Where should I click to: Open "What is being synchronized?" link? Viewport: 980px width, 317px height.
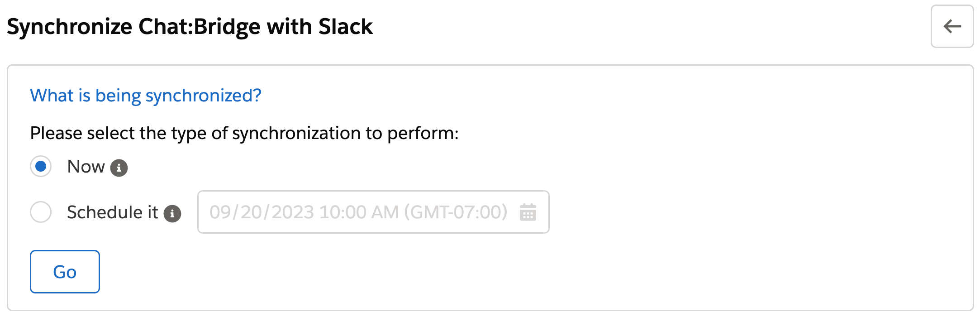146,96
